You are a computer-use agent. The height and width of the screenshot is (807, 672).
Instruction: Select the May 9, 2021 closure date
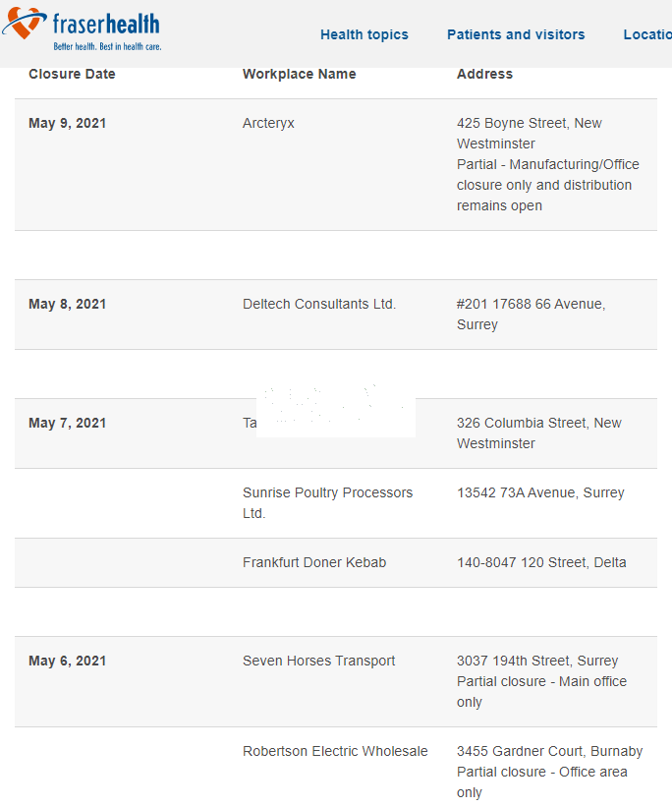tap(67, 123)
